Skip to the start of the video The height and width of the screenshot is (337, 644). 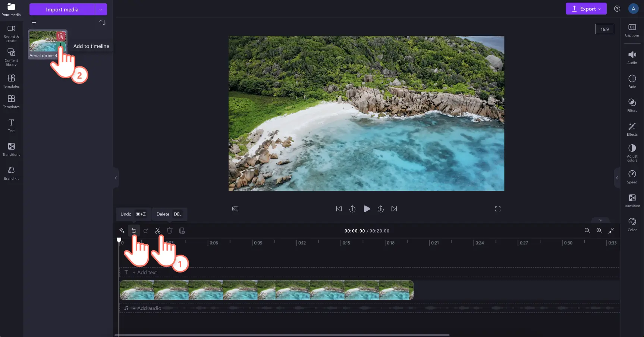coord(339,209)
